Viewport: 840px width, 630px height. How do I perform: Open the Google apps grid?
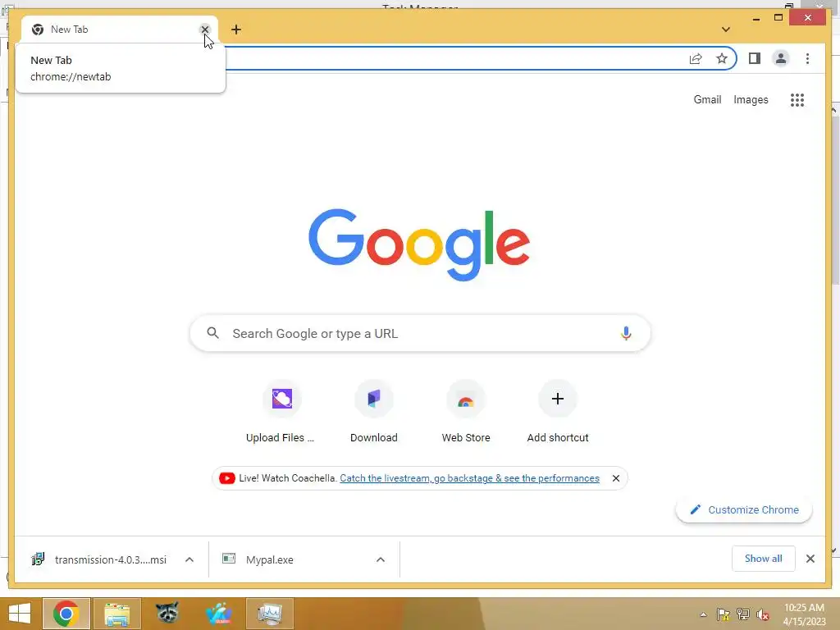797,99
